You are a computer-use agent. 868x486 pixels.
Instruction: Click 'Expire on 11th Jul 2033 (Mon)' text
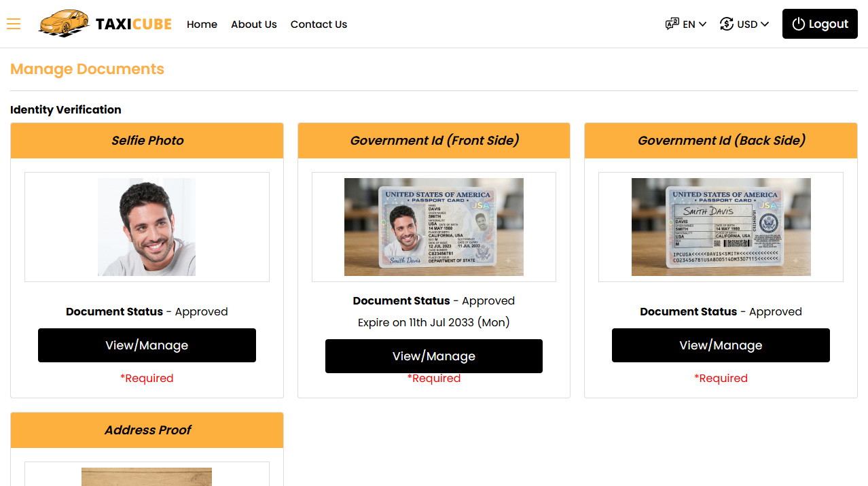point(434,322)
